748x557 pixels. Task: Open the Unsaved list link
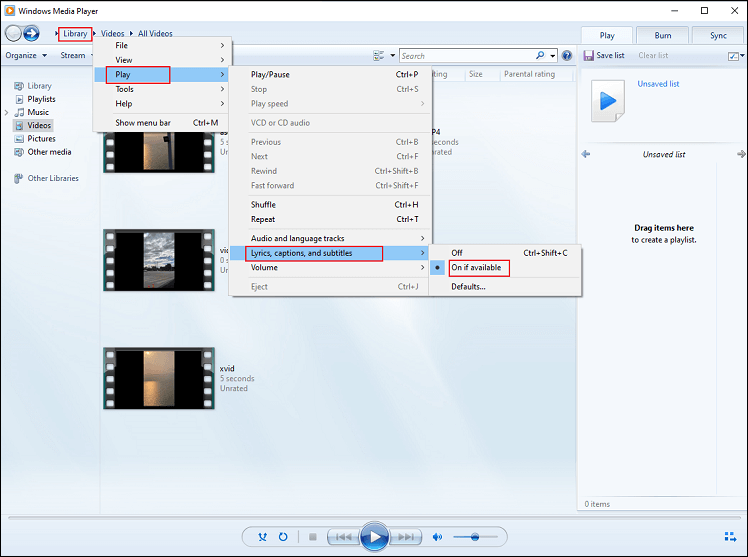point(658,84)
